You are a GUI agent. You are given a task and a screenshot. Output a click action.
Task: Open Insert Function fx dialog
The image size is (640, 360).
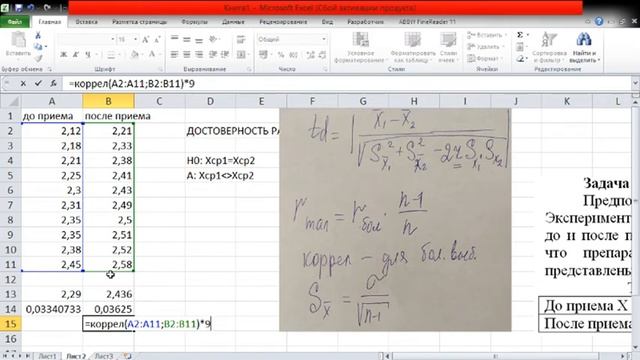click(x=53, y=83)
